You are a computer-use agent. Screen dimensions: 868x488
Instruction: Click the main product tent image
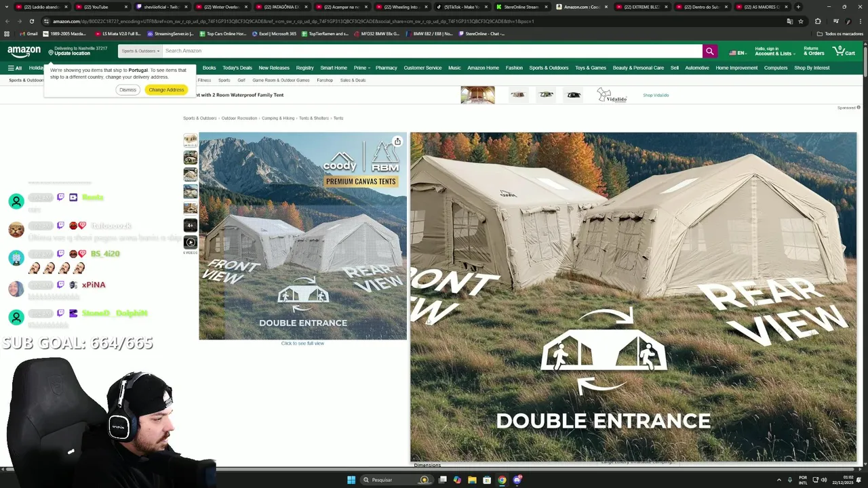coord(302,236)
